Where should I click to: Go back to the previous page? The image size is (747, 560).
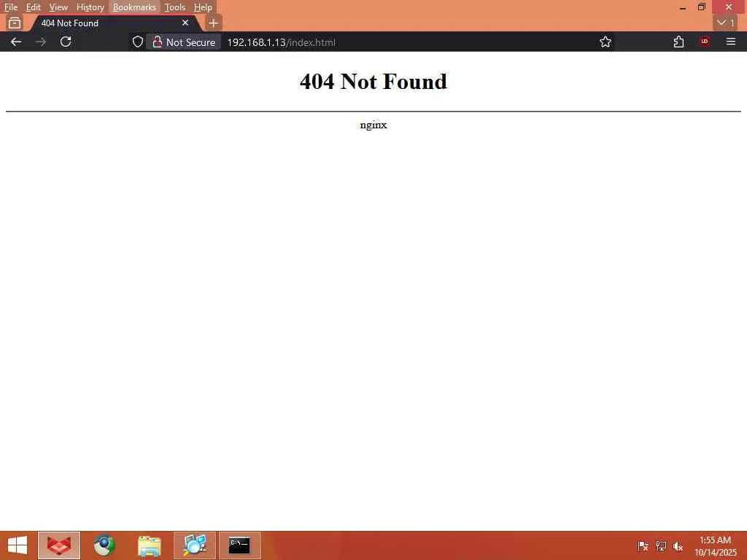[16, 42]
